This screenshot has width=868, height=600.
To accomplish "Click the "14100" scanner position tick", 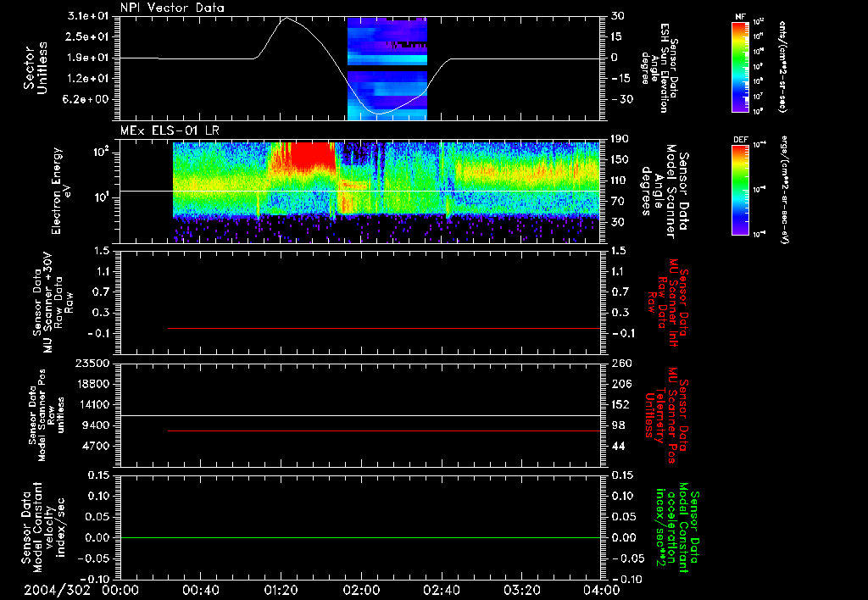I will (92, 404).
